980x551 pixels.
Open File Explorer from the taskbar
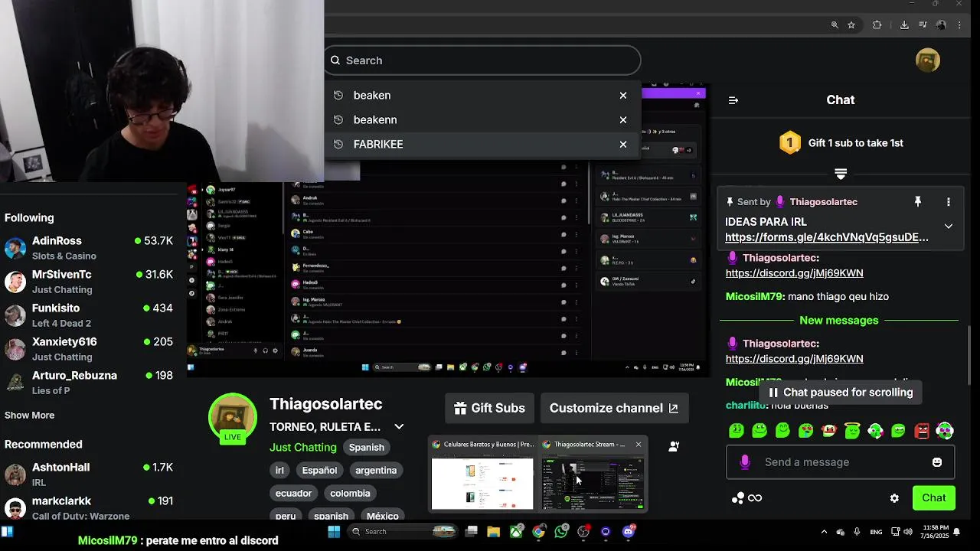point(494,532)
